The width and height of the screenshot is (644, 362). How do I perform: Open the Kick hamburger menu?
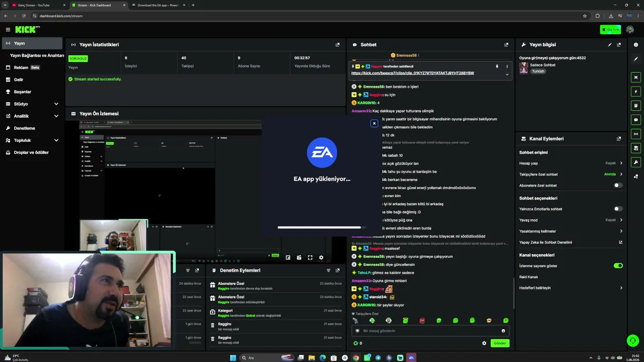pyautogui.click(x=8, y=30)
